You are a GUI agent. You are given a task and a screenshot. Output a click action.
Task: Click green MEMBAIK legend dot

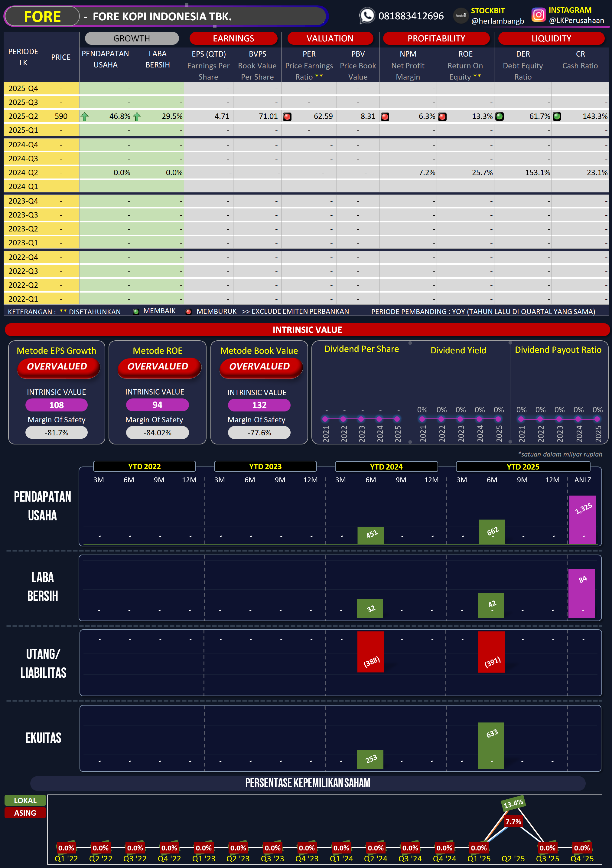[x=136, y=312]
